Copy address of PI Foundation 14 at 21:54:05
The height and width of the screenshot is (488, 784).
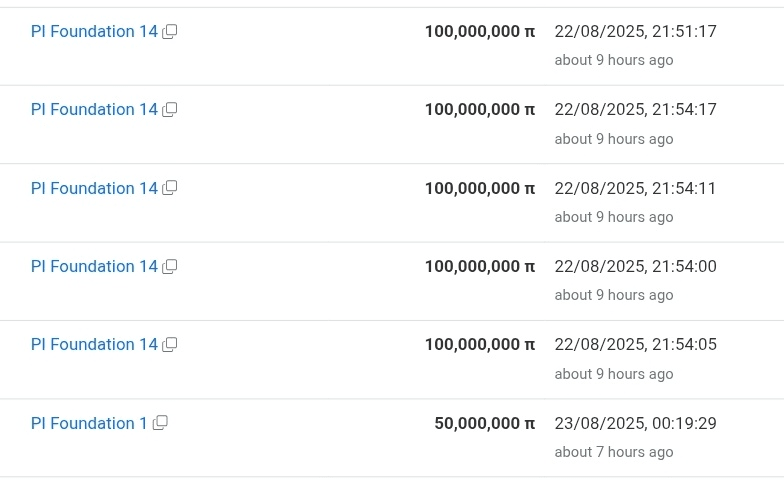(170, 344)
